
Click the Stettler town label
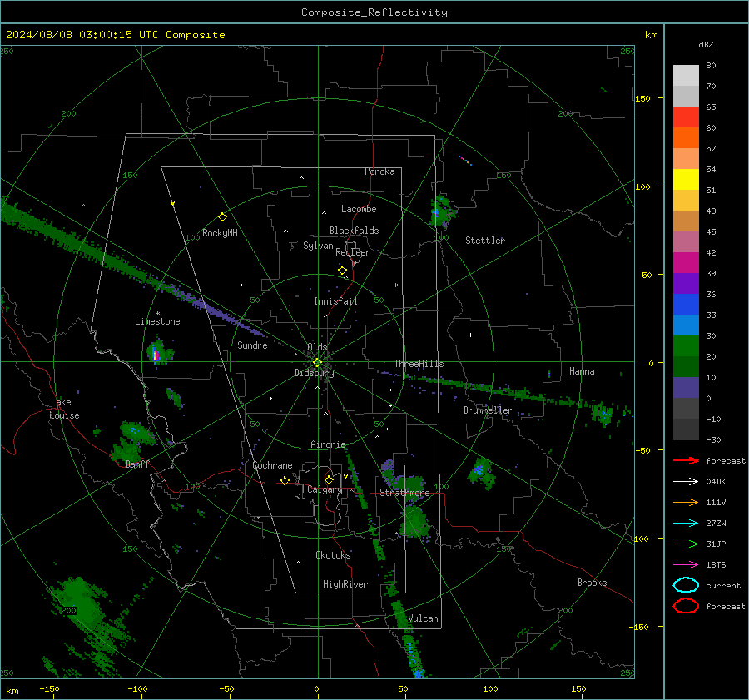point(485,241)
